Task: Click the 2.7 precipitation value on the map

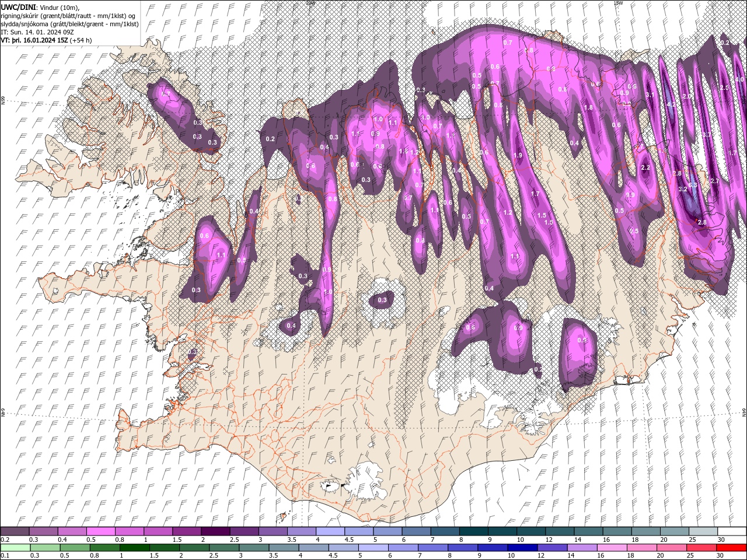Action: pos(715,181)
